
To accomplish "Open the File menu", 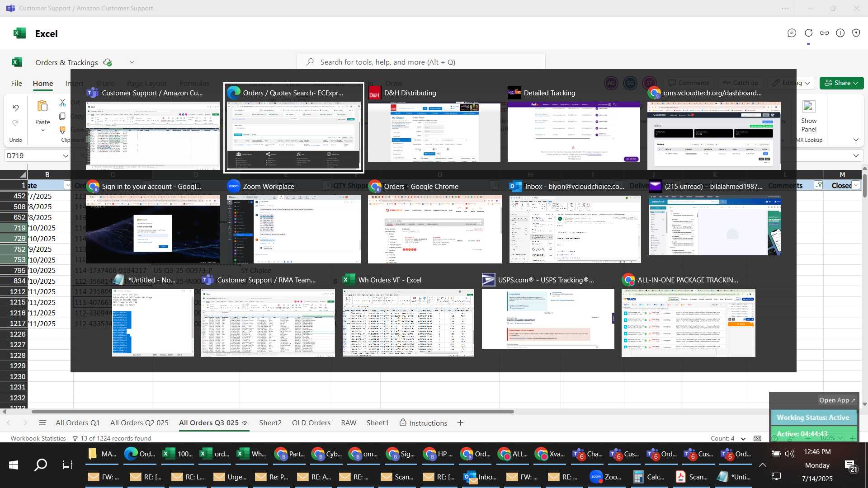I will 16,84.
